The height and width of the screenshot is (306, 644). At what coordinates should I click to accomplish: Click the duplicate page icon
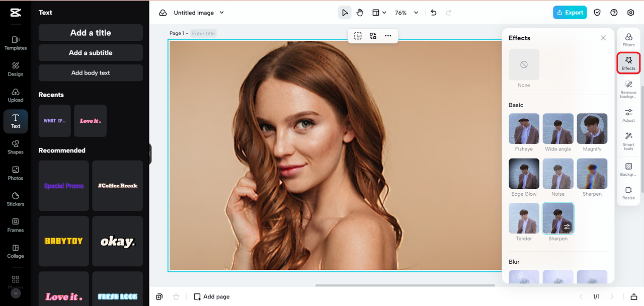[159, 296]
